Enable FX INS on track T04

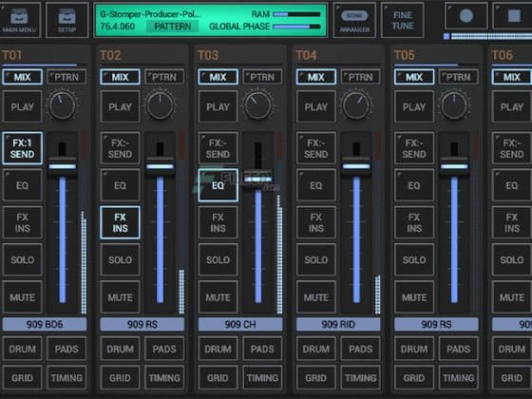pos(315,222)
